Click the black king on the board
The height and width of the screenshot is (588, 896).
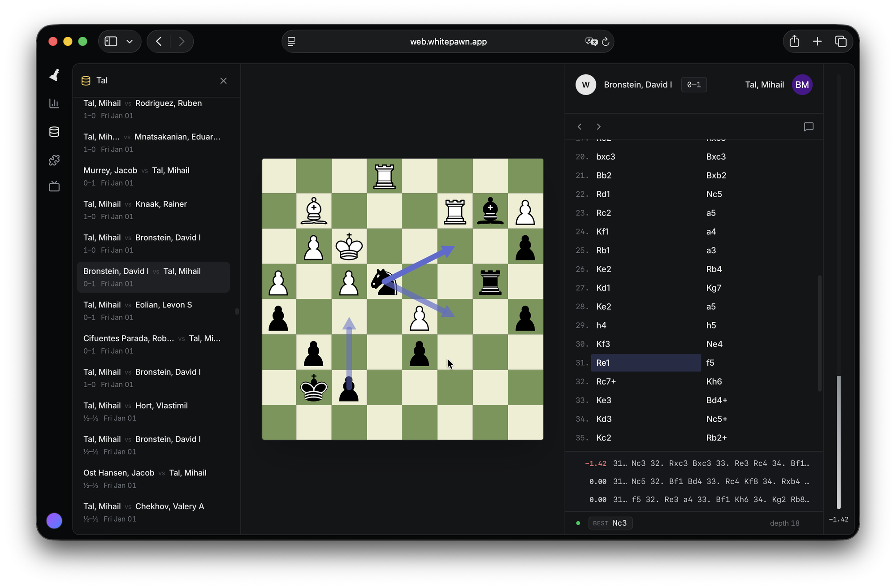[314, 388]
